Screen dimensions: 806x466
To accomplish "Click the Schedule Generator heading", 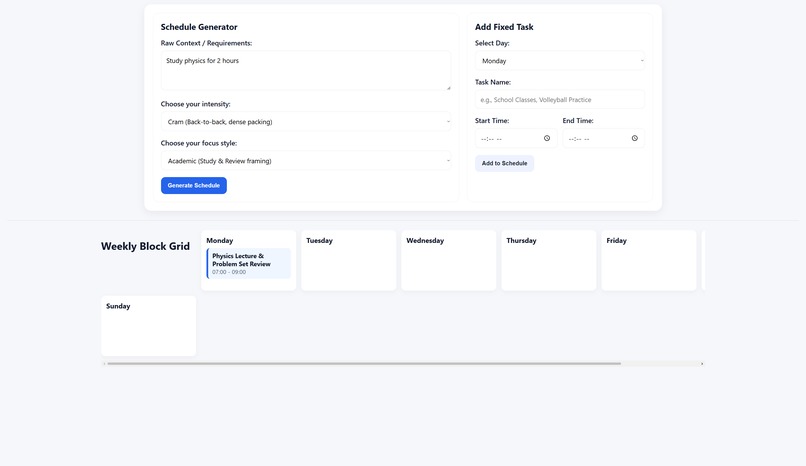I will point(199,27).
